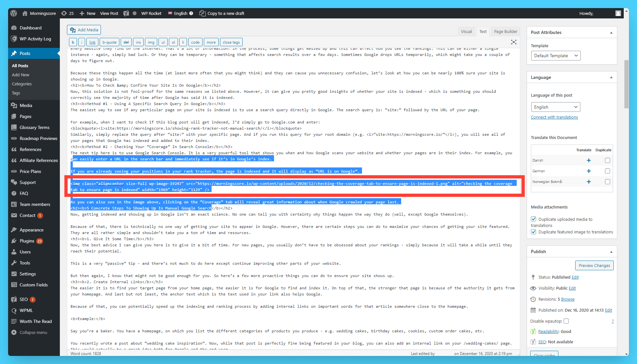This screenshot has height=364, width=637.
Task: Click the Page Builder tab
Action: 505,31
